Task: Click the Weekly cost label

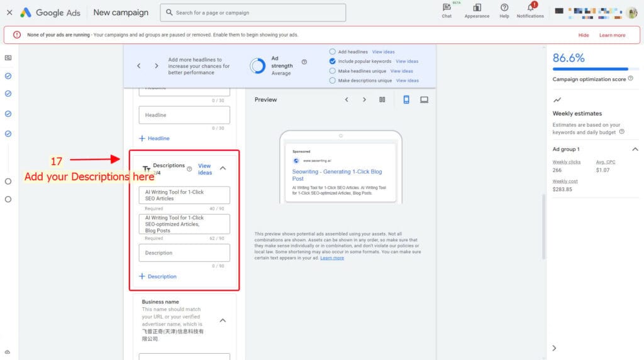Action: [x=565, y=181]
